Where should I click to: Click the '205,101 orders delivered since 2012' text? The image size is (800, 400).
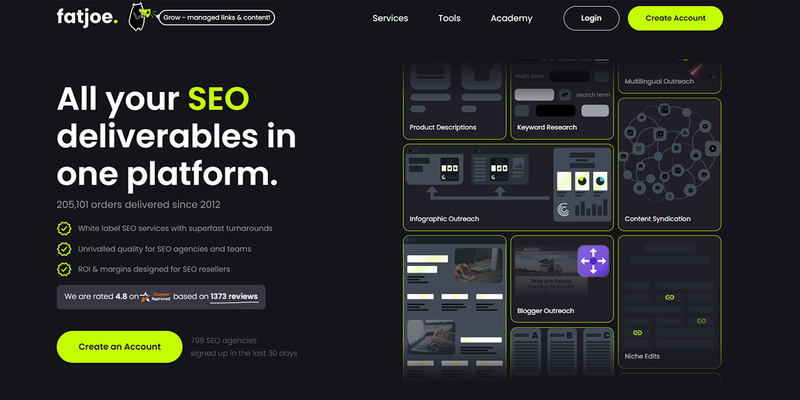point(139,205)
